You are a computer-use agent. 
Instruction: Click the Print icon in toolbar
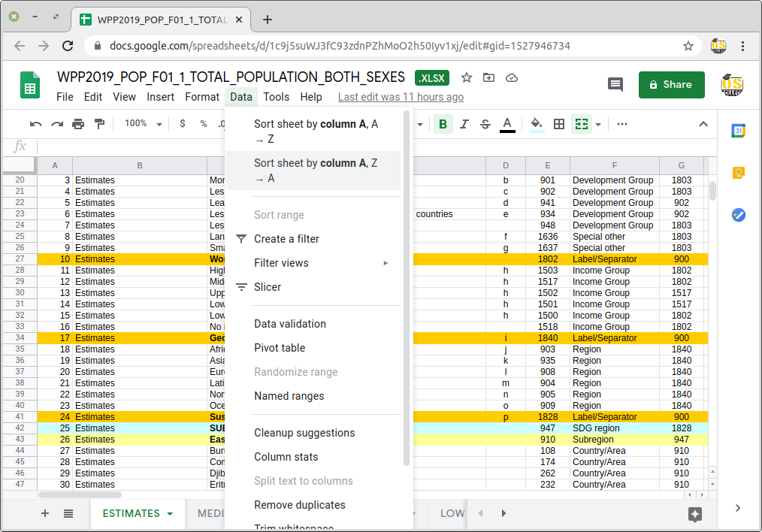(x=78, y=124)
